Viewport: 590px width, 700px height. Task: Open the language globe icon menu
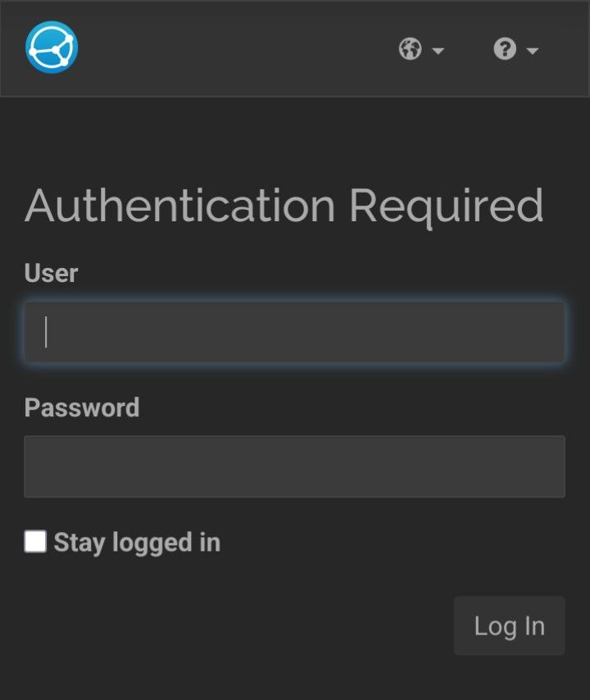click(411, 48)
